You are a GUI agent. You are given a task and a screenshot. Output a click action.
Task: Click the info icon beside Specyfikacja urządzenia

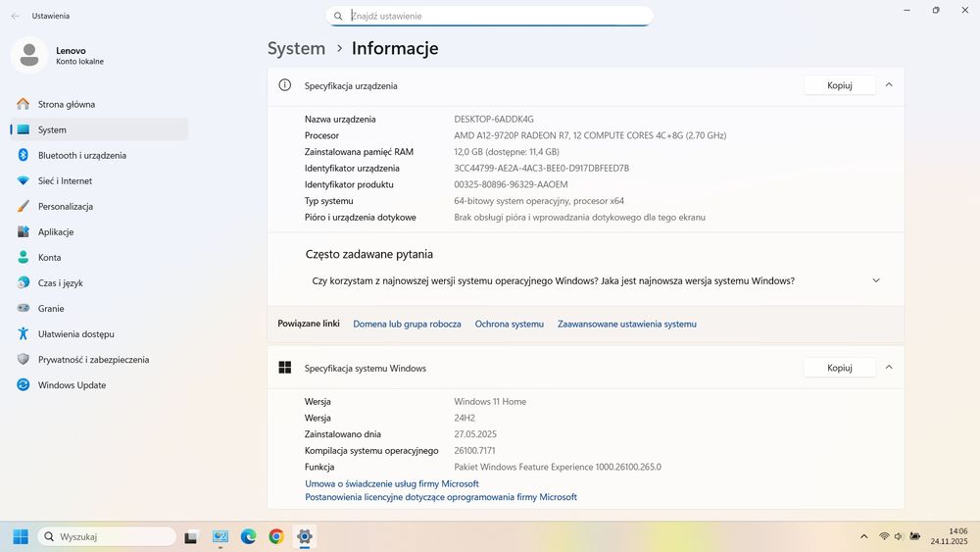285,85
